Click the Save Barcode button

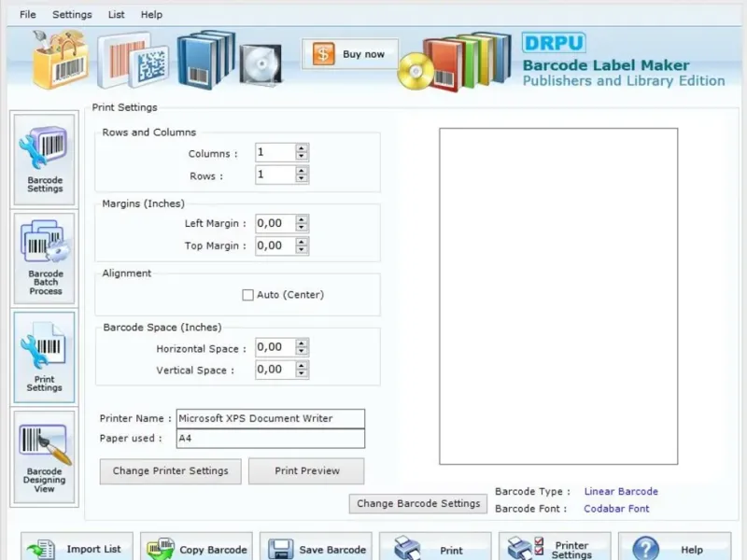point(316,547)
